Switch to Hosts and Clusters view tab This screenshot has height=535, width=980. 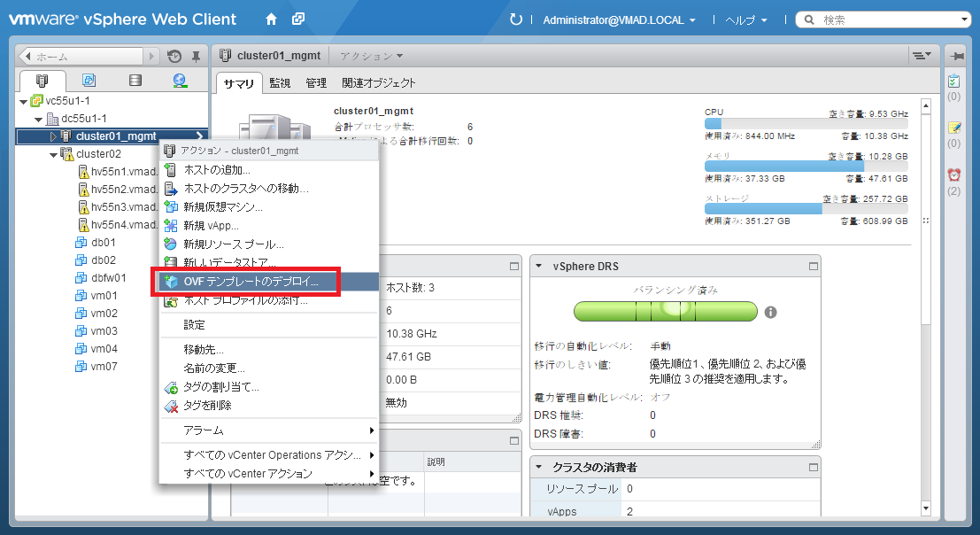[42, 80]
